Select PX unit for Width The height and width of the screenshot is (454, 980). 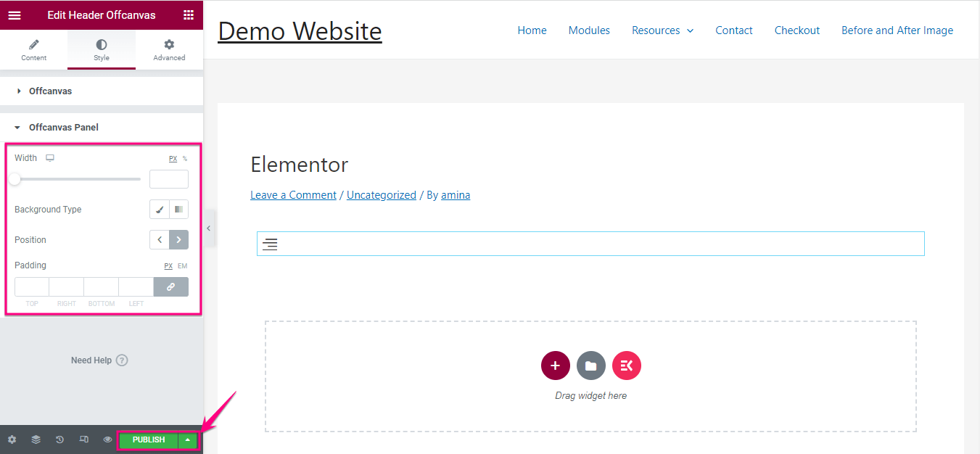[x=173, y=159]
